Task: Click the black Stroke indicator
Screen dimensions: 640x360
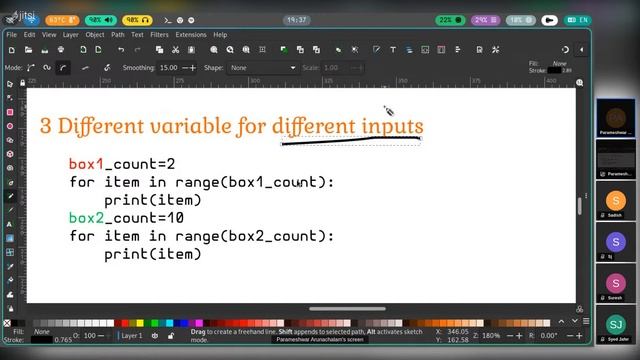Action: (42, 340)
